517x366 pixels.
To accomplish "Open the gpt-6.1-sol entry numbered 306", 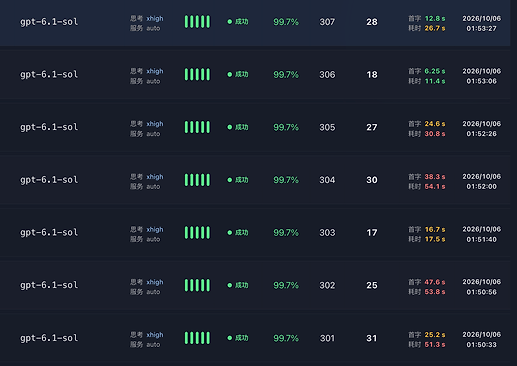I will click(x=49, y=75).
